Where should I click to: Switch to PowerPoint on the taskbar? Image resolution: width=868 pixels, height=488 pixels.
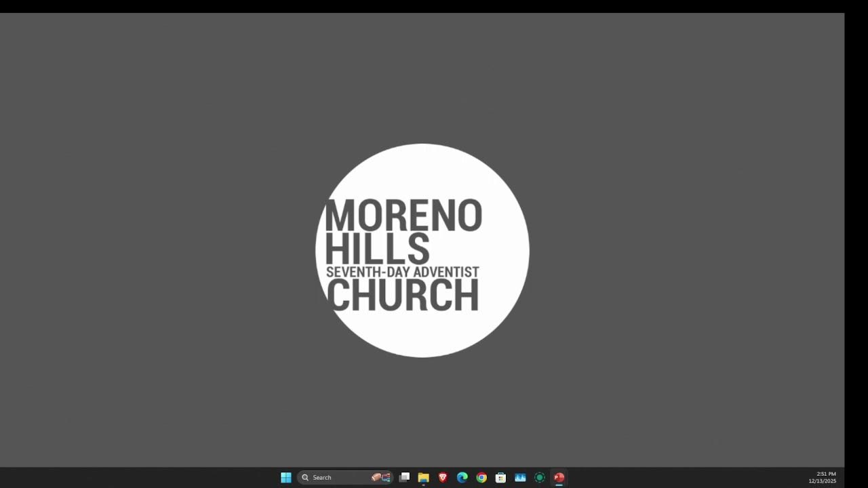[559, 478]
